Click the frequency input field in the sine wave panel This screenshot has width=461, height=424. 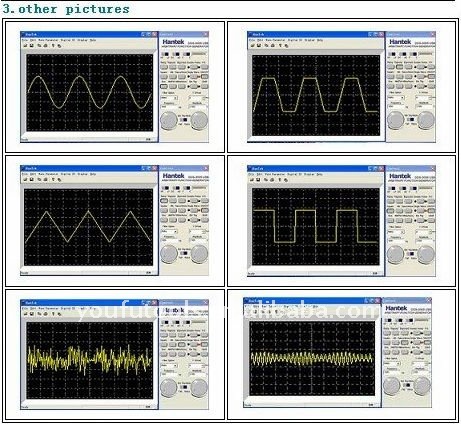[169, 107]
